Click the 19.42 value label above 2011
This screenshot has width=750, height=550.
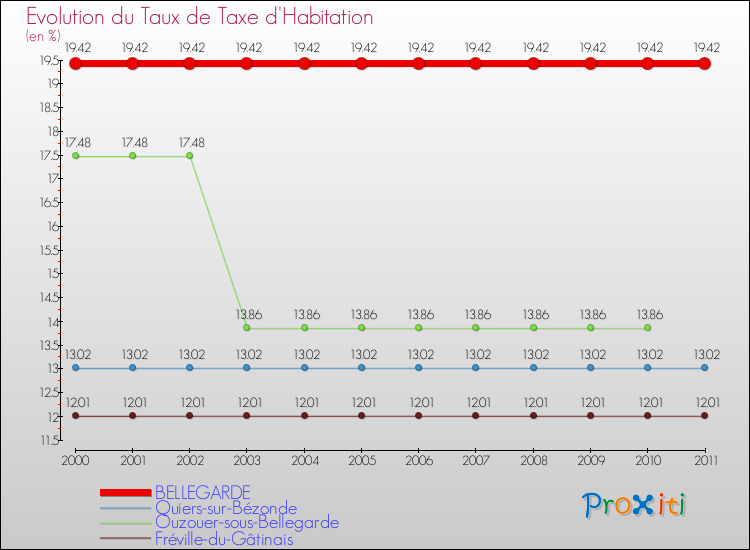coord(706,47)
